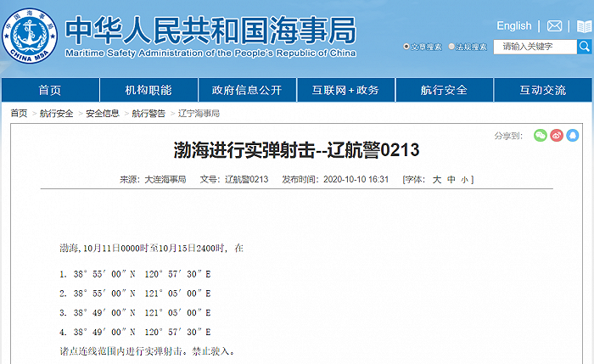Viewport: 594px width, 364px height.
Task: Click the closing line 诸点连线范围内进行实弹射击
Action: tap(148, 351)
